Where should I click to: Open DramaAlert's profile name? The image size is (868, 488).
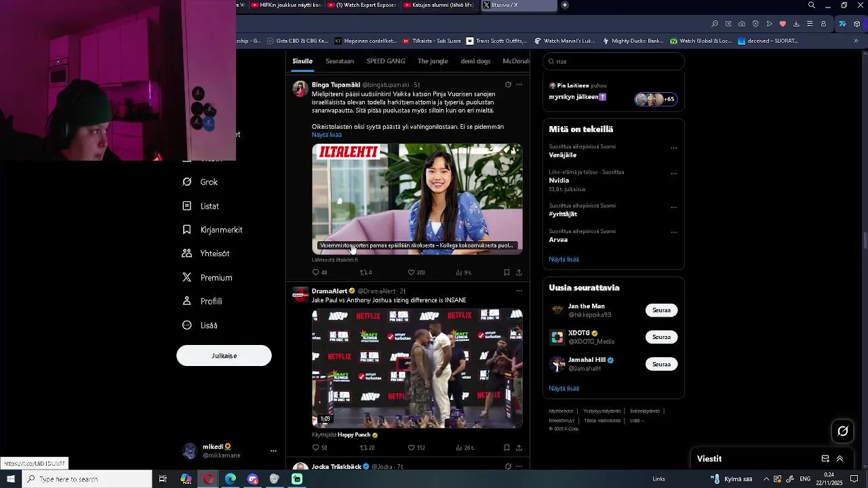click(x=330, y=291)
